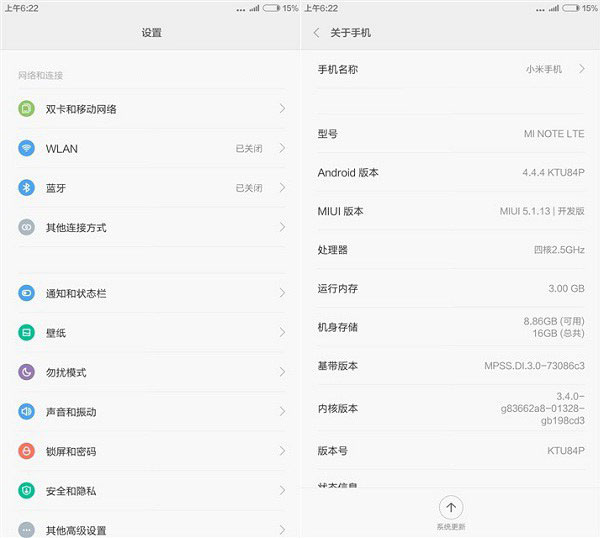Tap the blue WLAN Wi-Fi icon

click(x=26, y=148)
